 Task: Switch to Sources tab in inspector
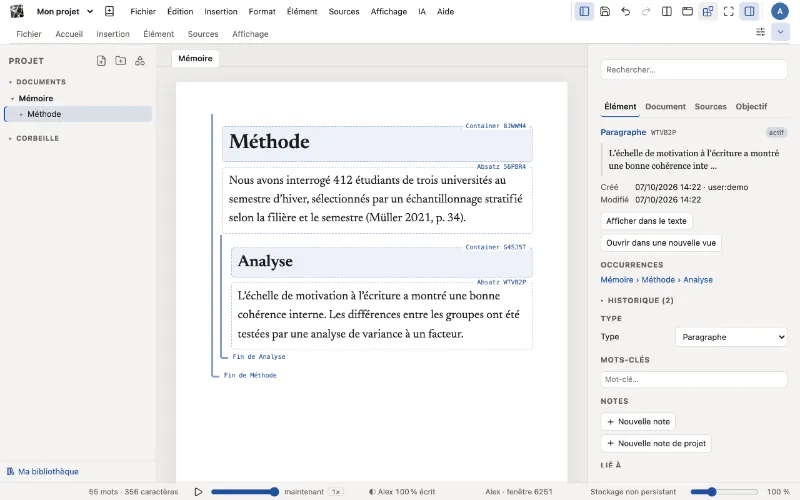tap(710, 106)
